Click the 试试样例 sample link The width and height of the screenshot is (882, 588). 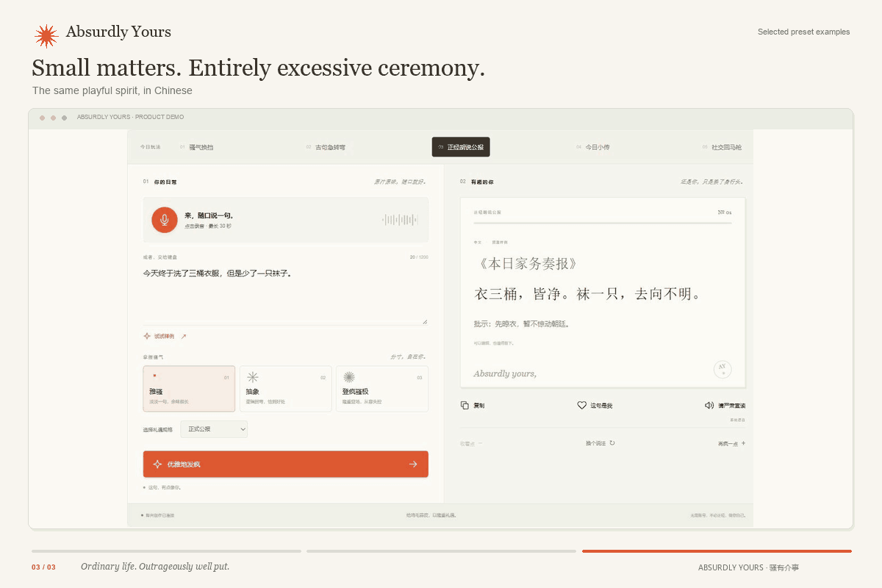(x=164, y=336)
